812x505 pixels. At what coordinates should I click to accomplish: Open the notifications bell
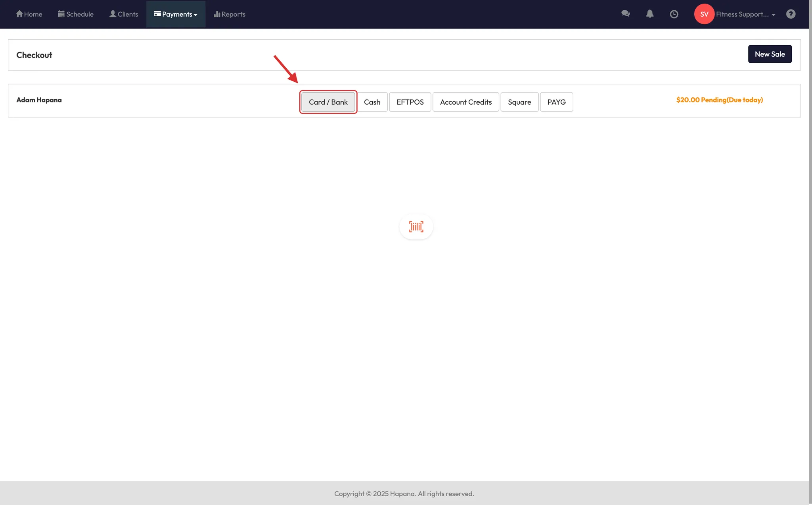click(649, 14)
